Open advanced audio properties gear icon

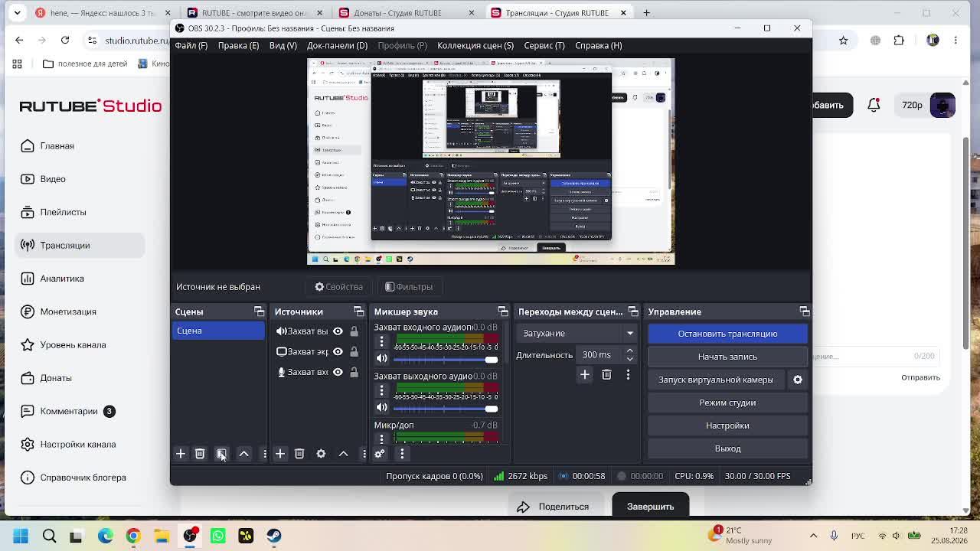point(380,454)
